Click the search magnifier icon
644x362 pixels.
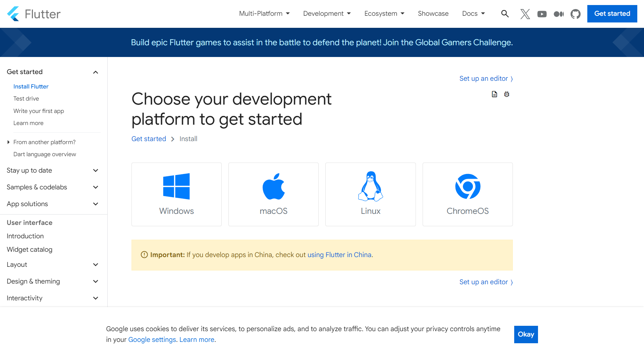pos(505,14)
